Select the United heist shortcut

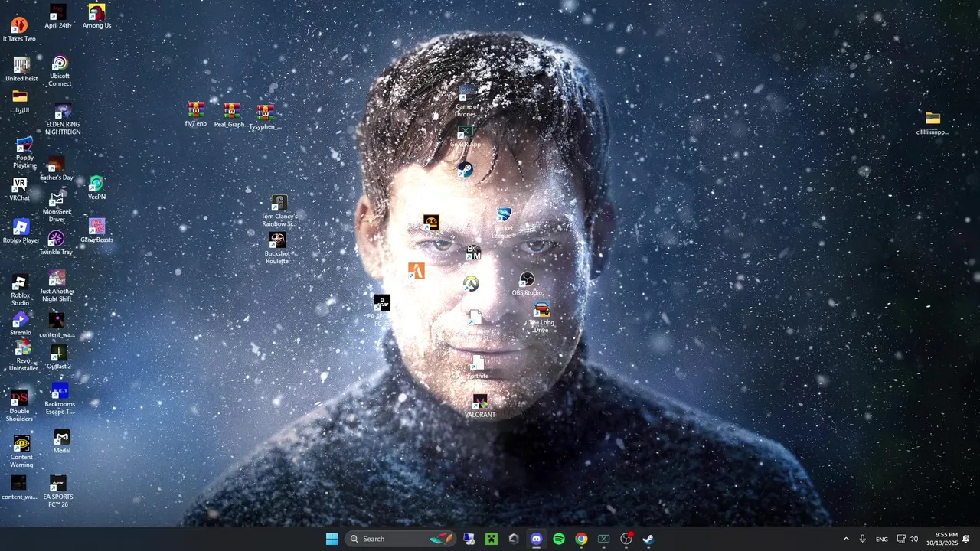tap(21, 69)
